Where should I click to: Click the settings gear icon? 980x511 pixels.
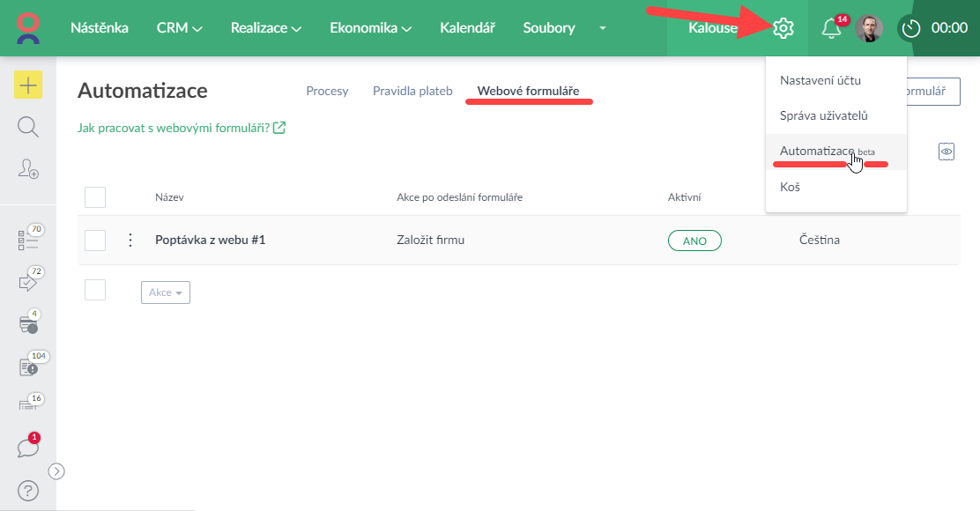click(x=783, y=28)
